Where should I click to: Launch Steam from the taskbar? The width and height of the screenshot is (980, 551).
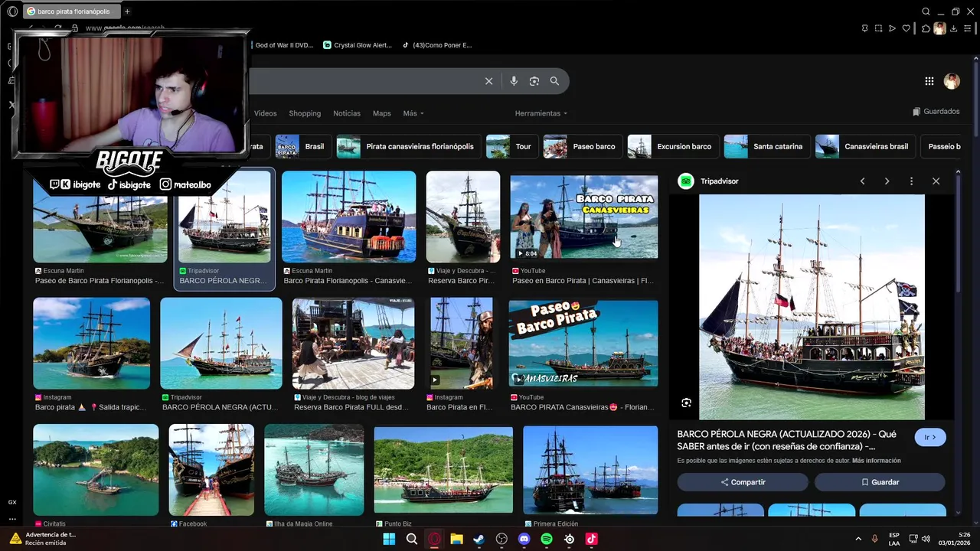(x=479, y=539)
